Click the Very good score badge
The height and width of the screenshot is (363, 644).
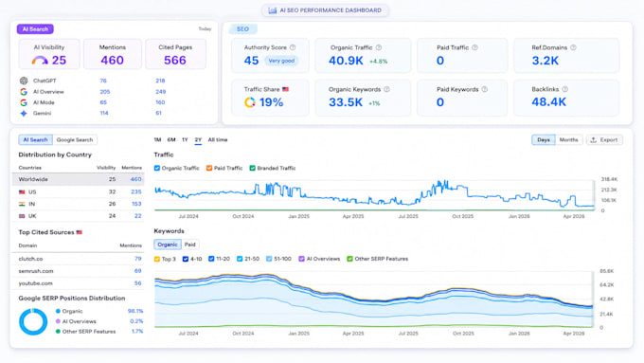(x=281, y=61)
